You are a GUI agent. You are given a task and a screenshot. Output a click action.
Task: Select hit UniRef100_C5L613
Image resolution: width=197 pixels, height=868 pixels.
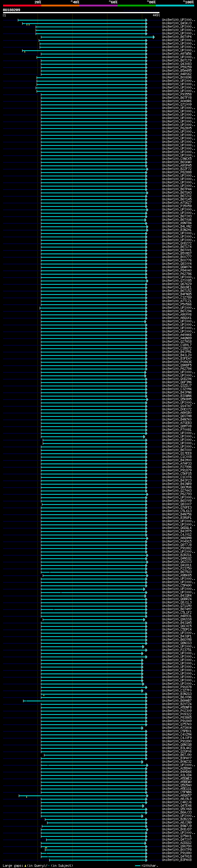(177, 511)
